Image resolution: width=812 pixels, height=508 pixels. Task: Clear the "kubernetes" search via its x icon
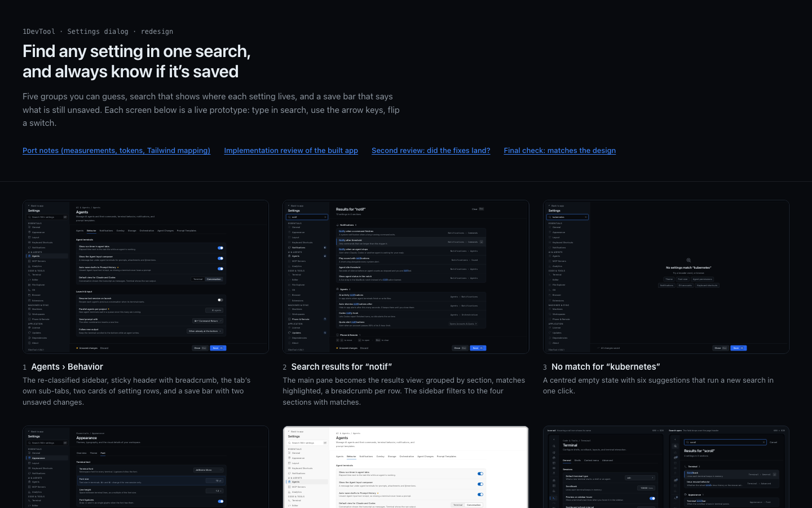point(586,217)
